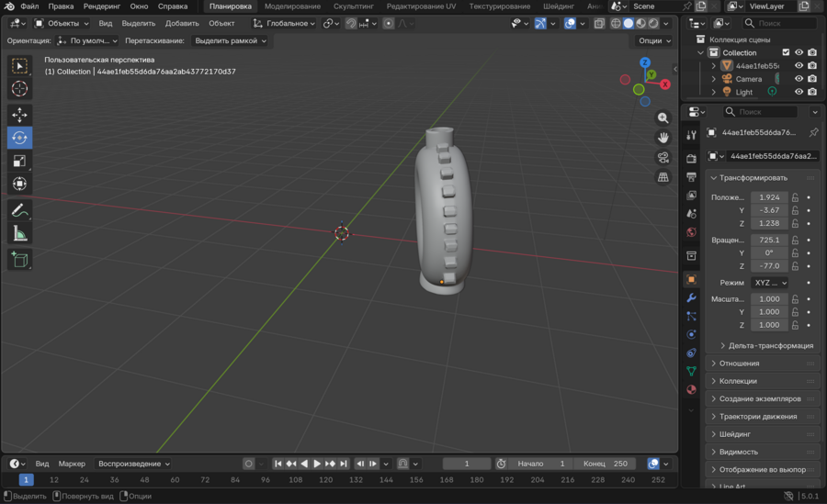This screenshot has height=504, width=827.
Task: Click the 3D Cursor tool
Action: point(19,89)
